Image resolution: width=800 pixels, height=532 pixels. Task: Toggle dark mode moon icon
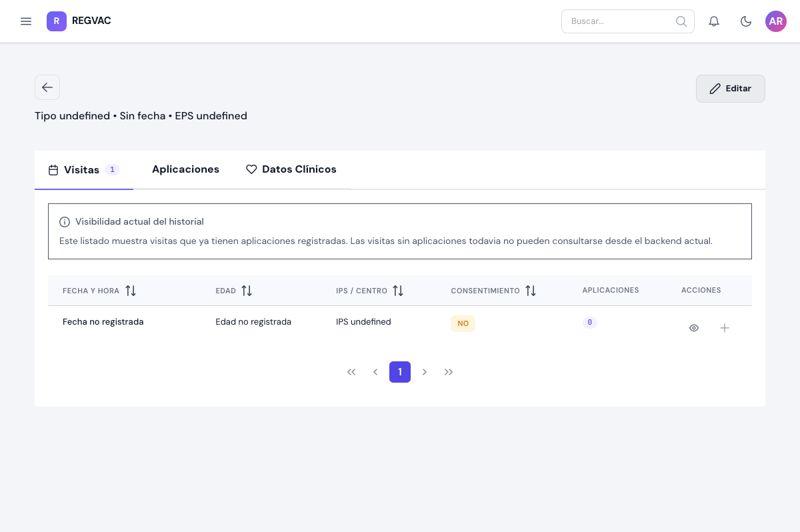coord(746,21)
